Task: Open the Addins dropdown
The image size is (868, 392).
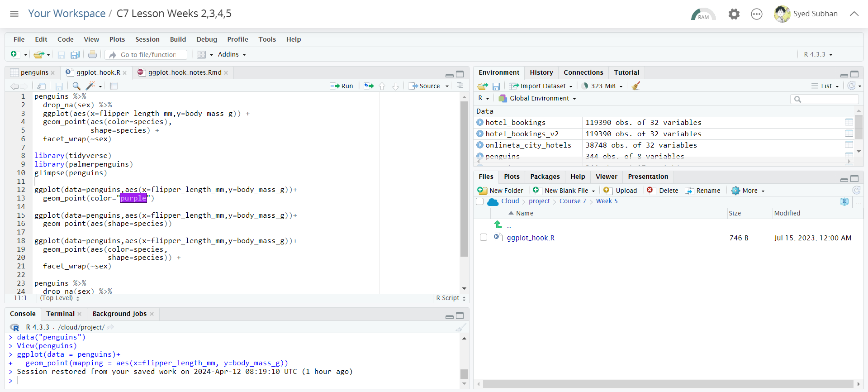Action: pos(232,54)
